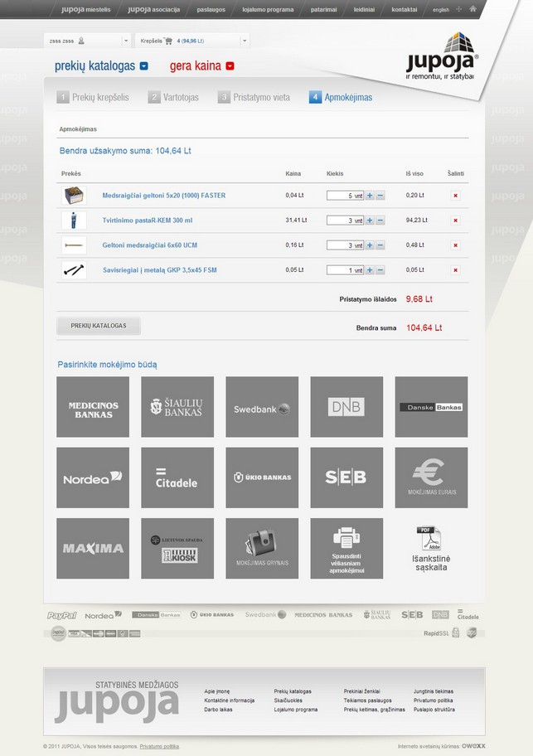The width and height of the screenshot is (533, 756).
Task: Open jupoja miestelis menu
Action: 85,9
